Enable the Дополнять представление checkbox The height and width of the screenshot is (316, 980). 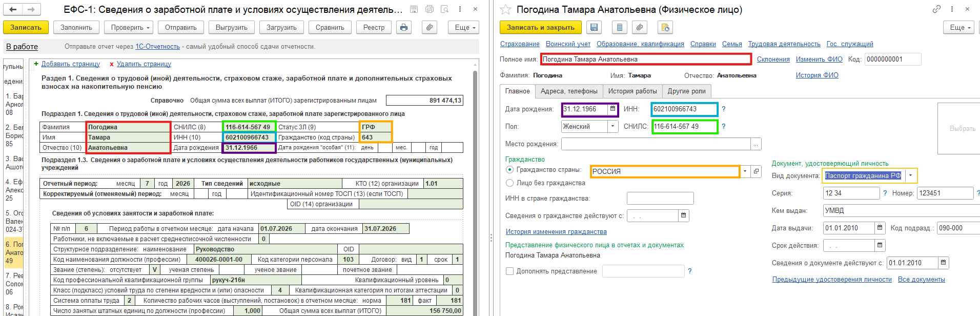point(509,271)
